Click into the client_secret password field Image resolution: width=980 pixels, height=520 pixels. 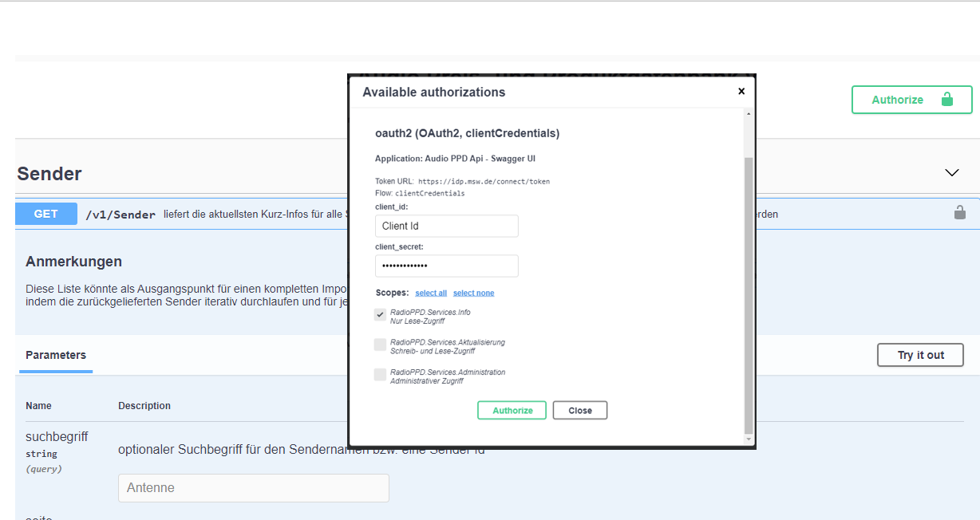[446, 266]
